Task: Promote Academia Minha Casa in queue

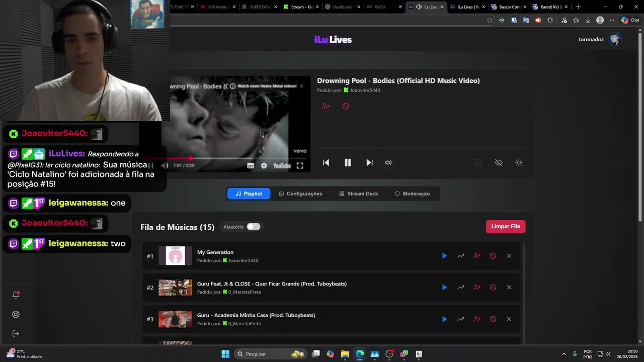Action: tap(461, 319)
